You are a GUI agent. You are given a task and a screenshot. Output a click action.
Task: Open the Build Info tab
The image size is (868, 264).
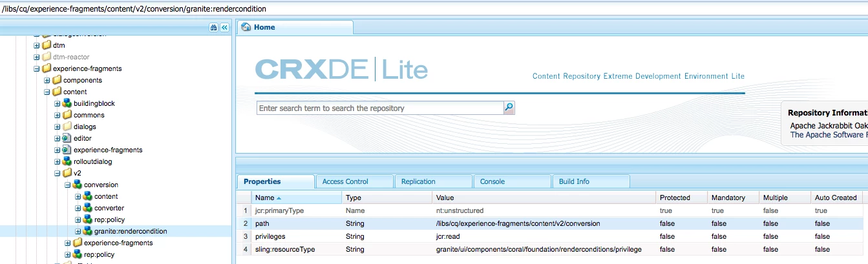pyautogui.click(x=591, y=181)
